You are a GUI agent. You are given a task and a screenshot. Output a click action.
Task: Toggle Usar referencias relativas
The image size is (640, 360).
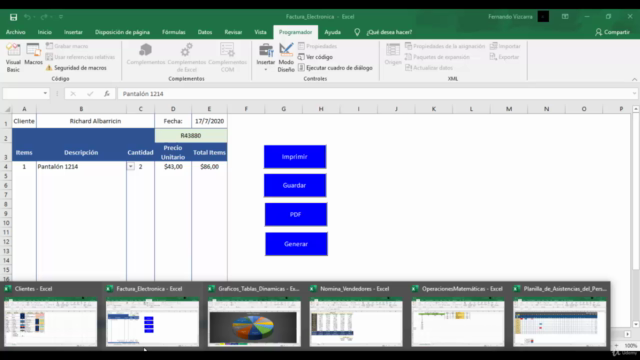(x=80, y=57)
